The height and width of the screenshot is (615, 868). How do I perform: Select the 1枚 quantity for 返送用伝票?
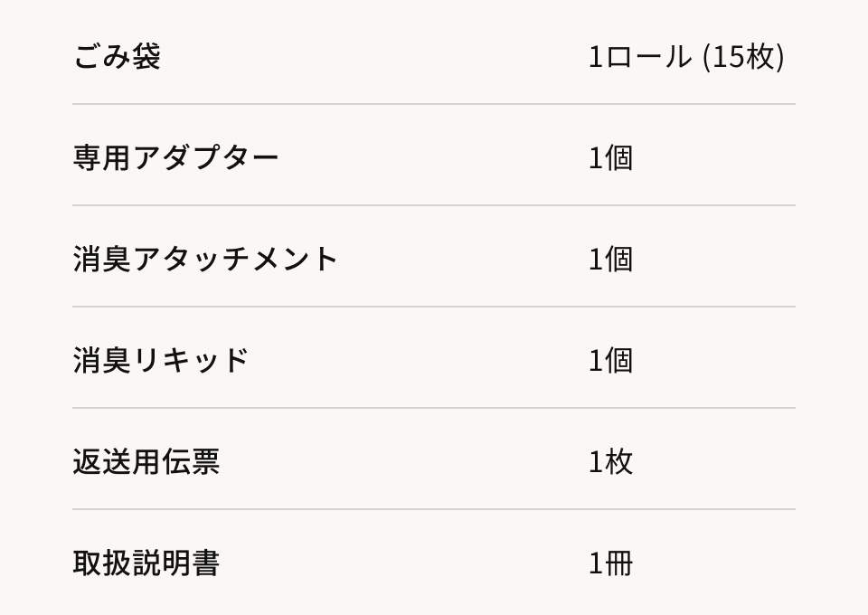tap(610, 461)
